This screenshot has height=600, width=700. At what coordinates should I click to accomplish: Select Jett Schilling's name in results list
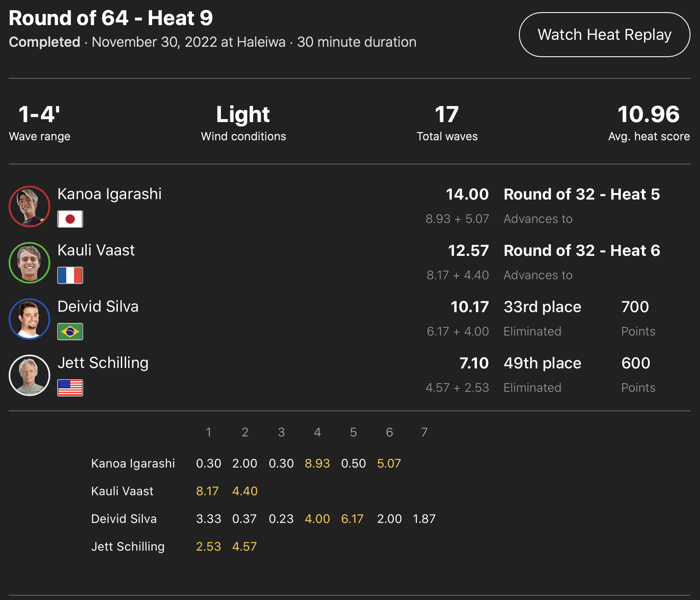point(103,363)
